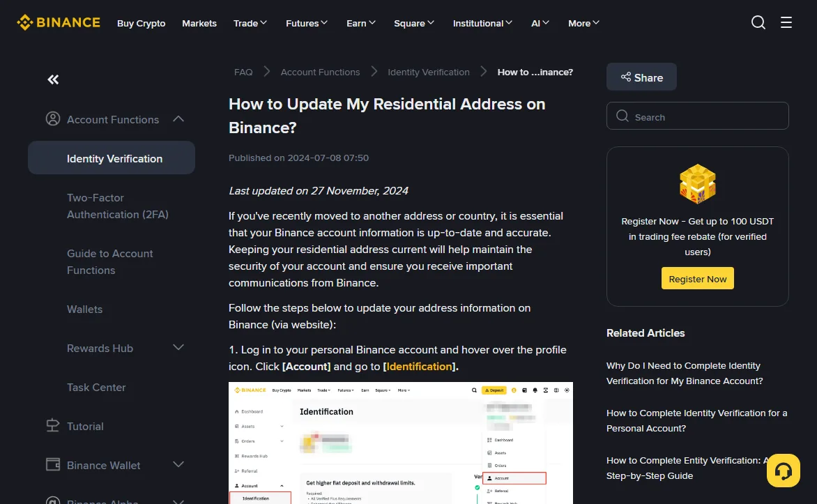Viewport: 817px width, 504px height.
Task: Expand the Square dropdown menu
Action: click(x=413, y=23)
